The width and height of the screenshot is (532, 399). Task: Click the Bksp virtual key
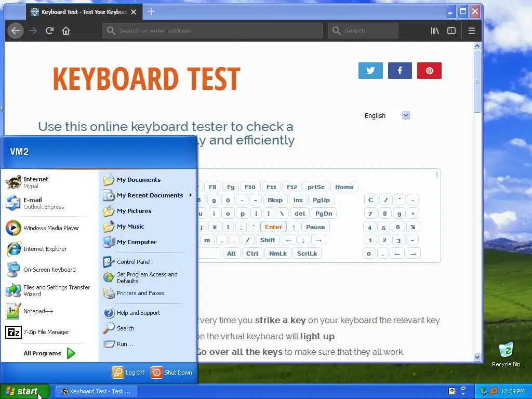pyautogui.click(x=275, y=200)
